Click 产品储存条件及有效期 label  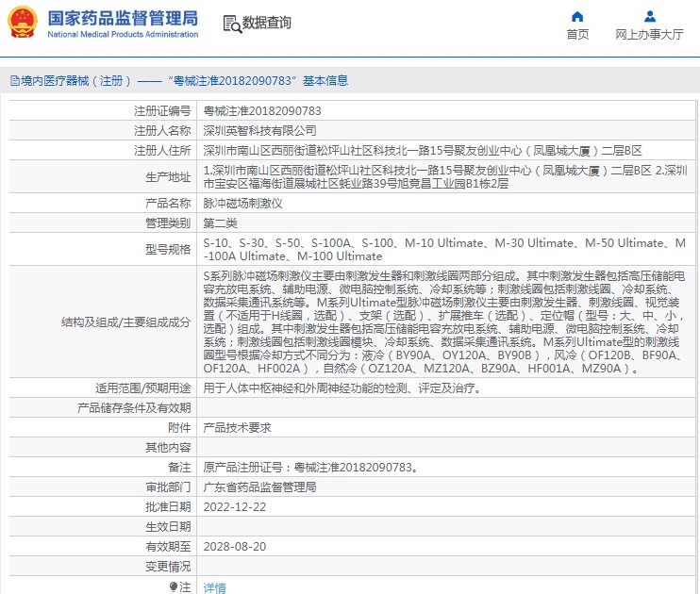pyautogui.click(x=134, y=408)
